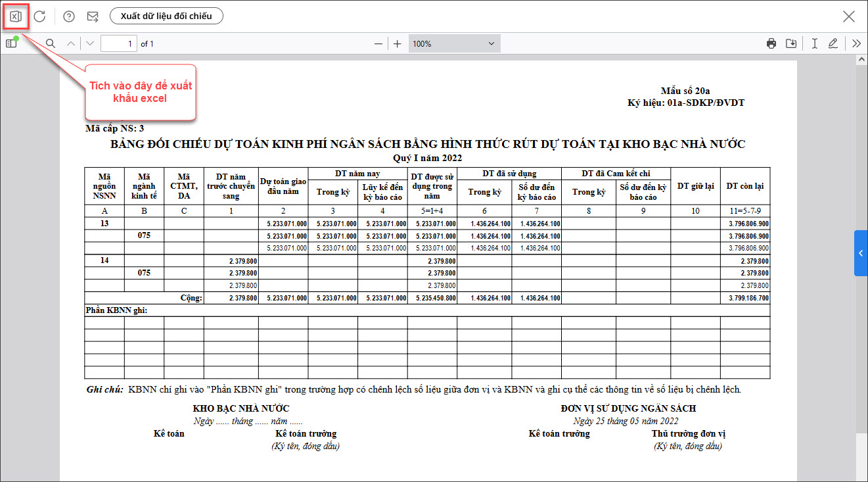Click 'Xuất dữ liệu đối chiếu' button
The image size is (868, 482).
coord(166,16)
